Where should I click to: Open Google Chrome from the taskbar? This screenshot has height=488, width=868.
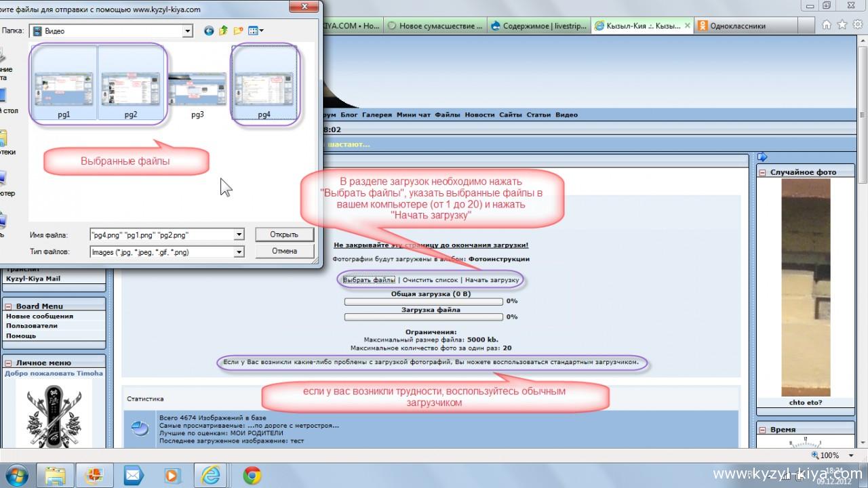click(252, 475)
